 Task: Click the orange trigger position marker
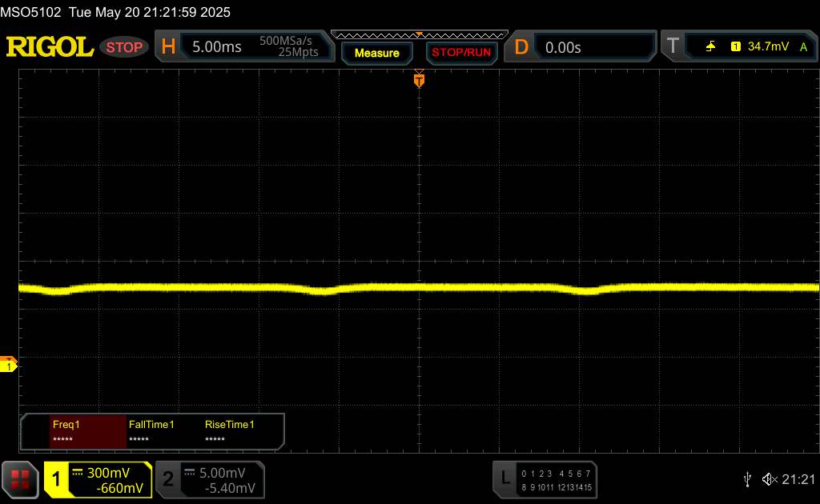pyautogui.click(x=418, y=79)
